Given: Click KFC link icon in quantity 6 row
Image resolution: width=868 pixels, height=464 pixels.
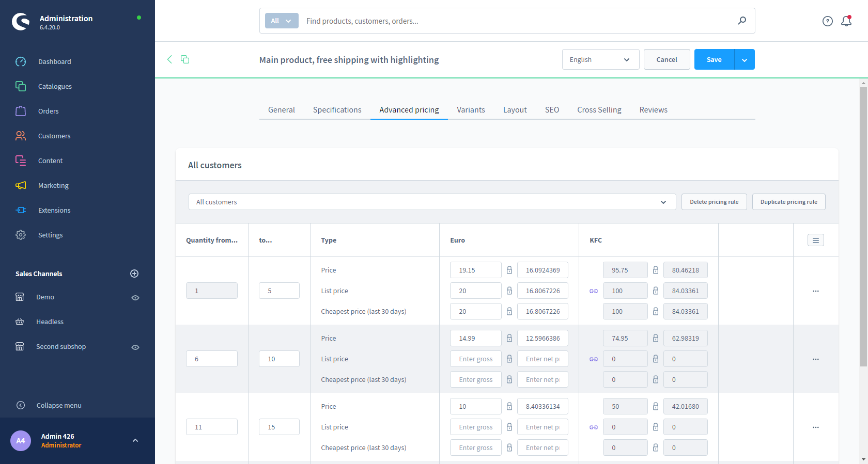Looking at the screenshot, I should click(x=594, y=359).
